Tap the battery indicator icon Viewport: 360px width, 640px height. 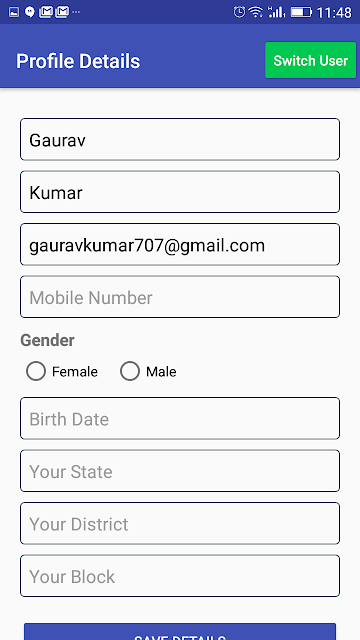click(x=301, y=12)
